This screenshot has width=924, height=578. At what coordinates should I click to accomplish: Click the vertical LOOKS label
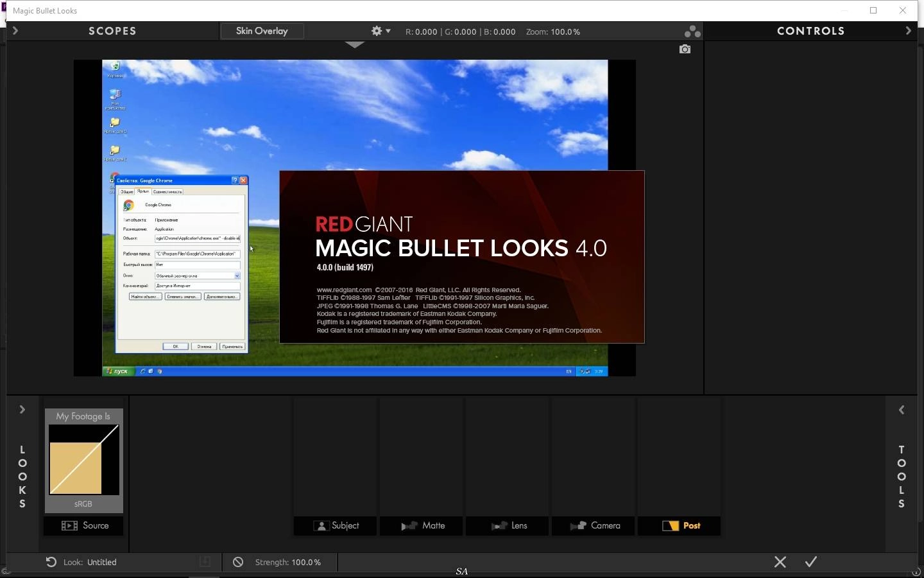coord(22,477)
